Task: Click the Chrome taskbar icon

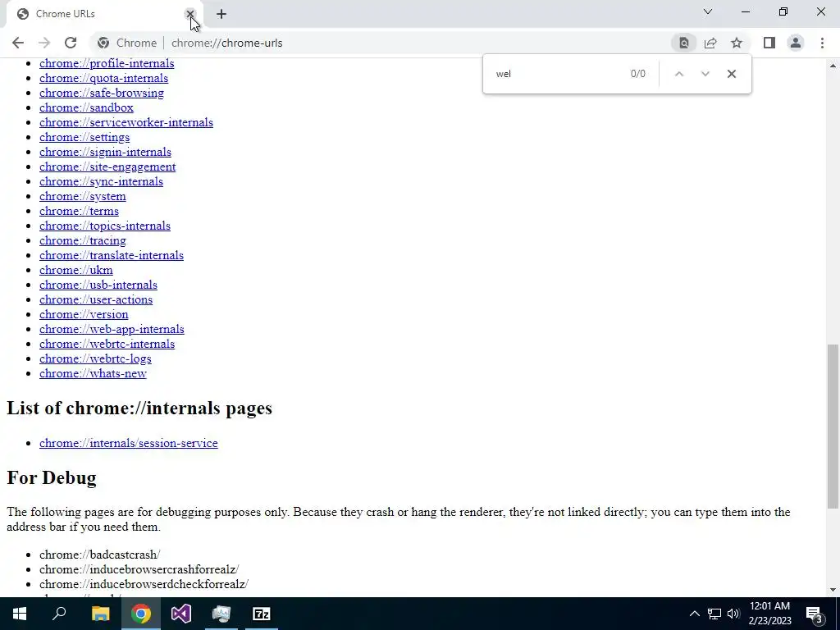Action: point(141,614)
